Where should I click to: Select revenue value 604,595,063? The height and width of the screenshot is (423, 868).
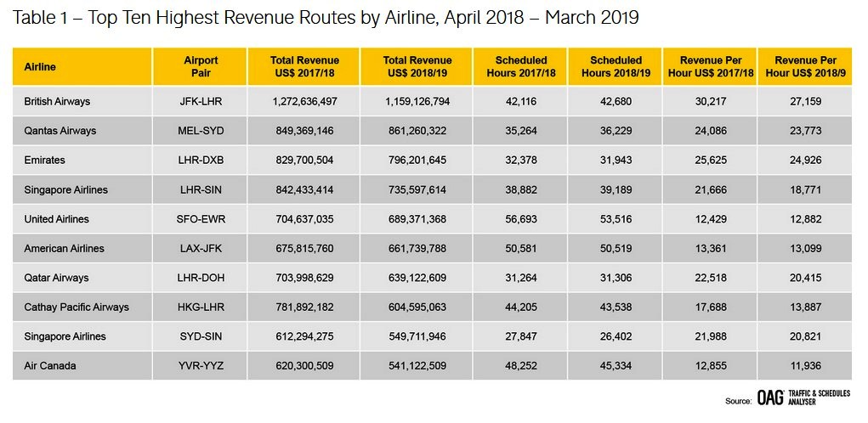[x=417, y=307]
